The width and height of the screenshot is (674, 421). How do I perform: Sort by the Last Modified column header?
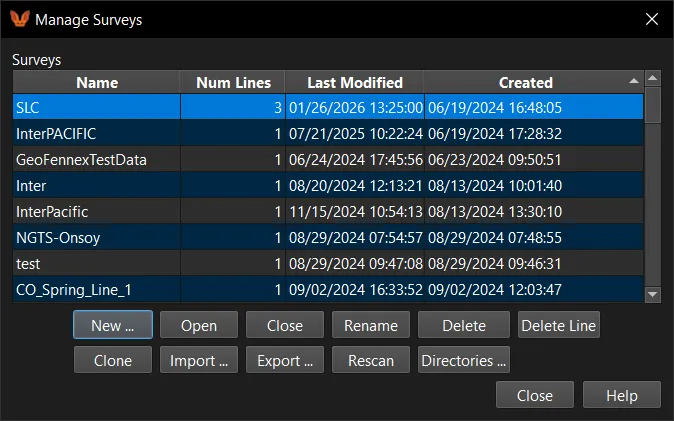click(x=355, y=82)
